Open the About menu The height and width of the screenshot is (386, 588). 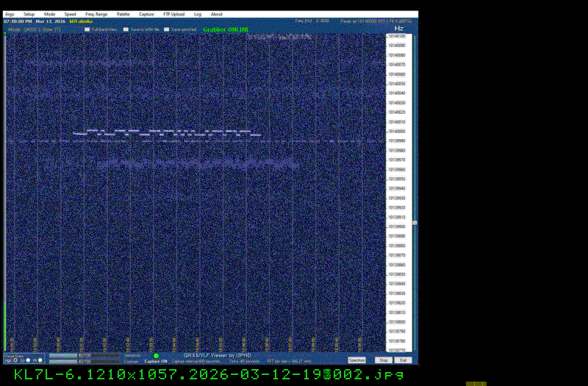pyautogui.click(x=217, y=14)
